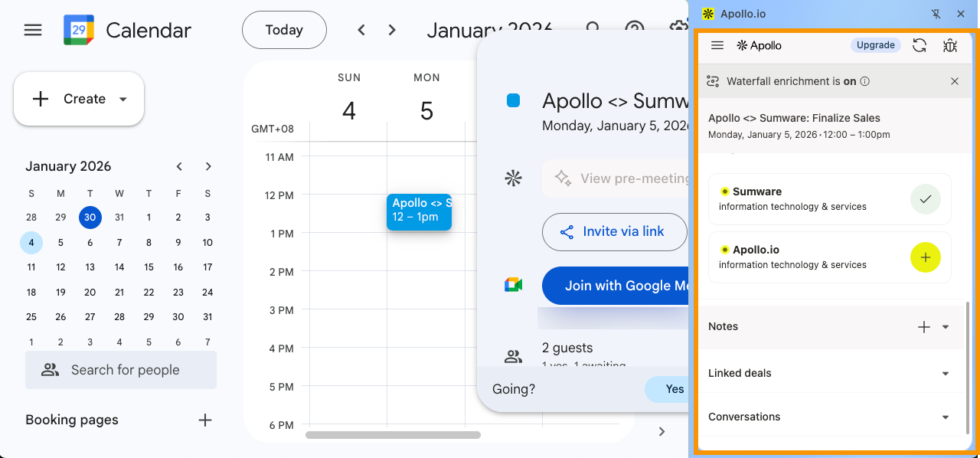The image size is (980, 458).
Task: Open Google Calendar main menu
Action: (33, 31)
